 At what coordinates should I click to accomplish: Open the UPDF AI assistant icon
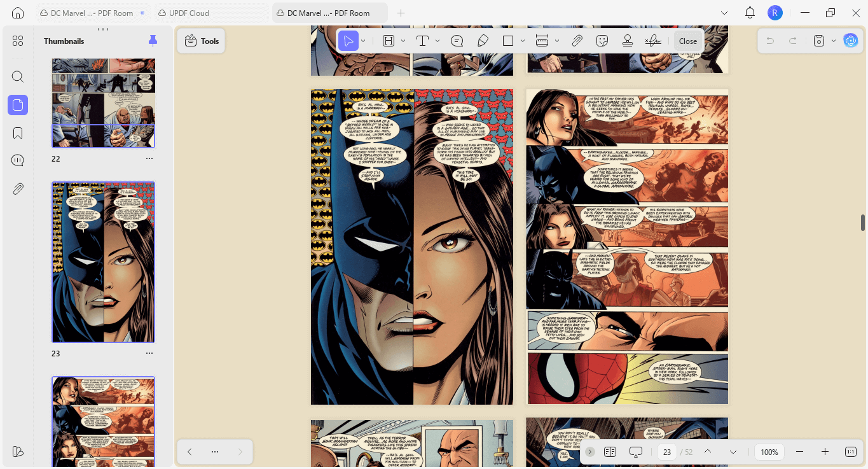click(x=851, y=41)
